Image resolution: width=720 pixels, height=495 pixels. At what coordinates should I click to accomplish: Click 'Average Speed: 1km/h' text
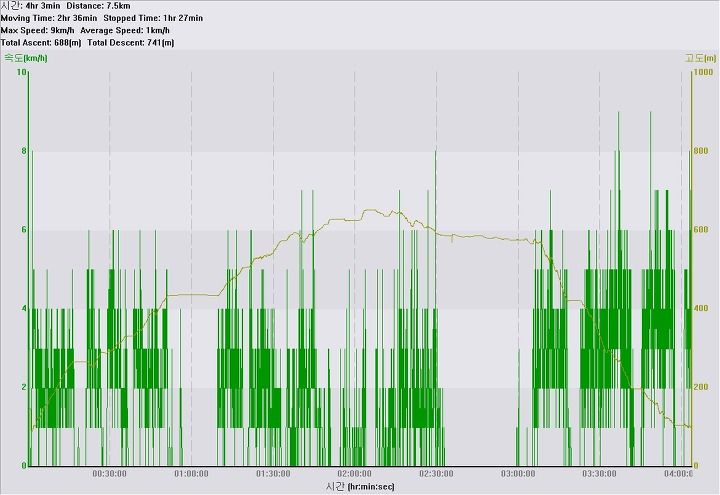click(x=125, y=30)
